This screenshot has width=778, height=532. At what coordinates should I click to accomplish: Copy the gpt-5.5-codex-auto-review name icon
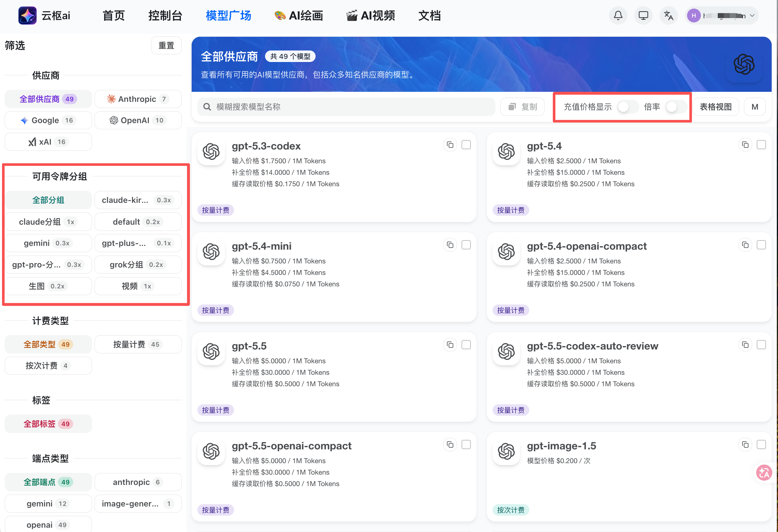(745, 345)
